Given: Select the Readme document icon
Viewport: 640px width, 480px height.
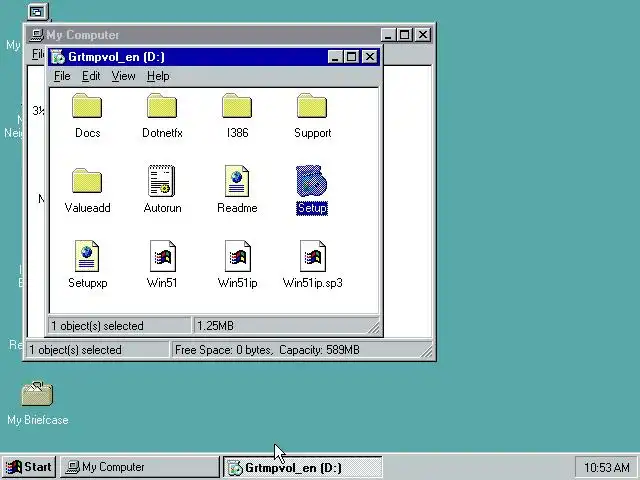Looking at the screenshot, I should (x=237, y=181).
